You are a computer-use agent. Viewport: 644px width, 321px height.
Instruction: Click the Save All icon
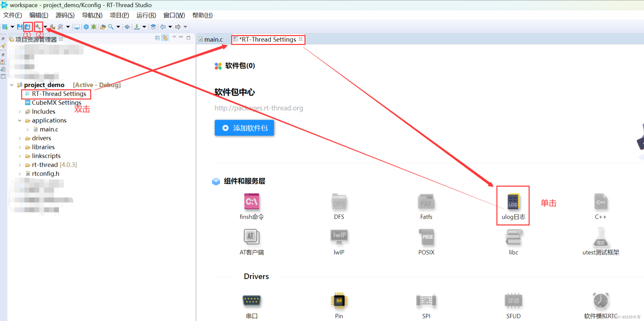pos(28,27)
